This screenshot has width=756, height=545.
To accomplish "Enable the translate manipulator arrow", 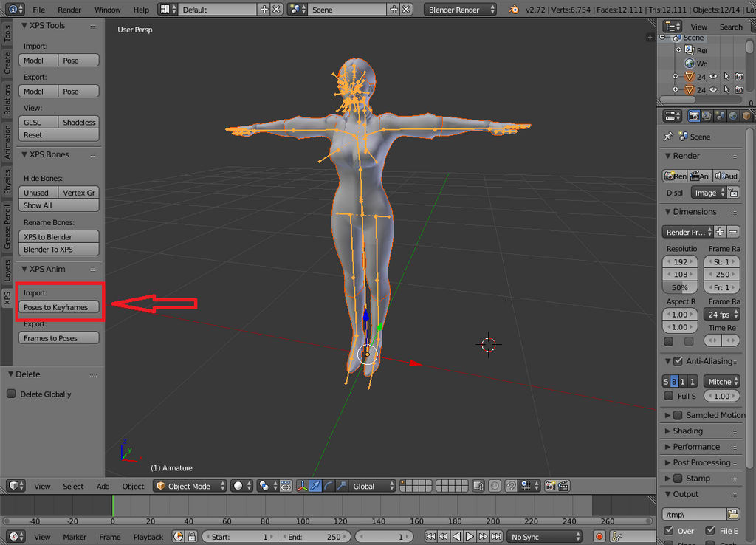I will coord(315,486).
